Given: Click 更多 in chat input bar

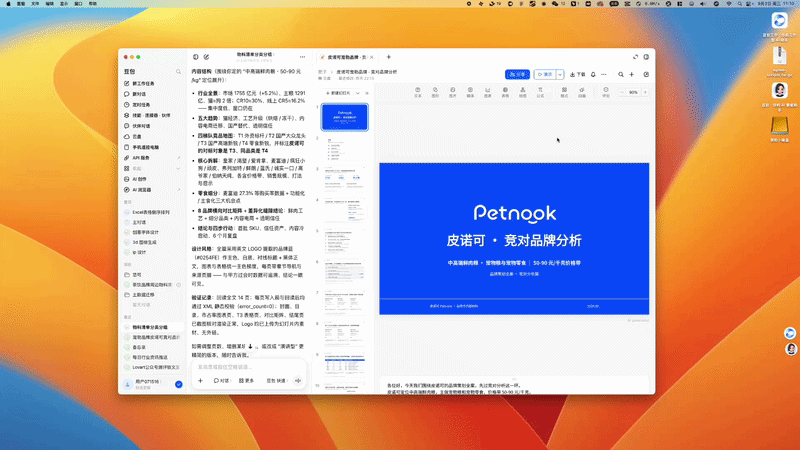Looking at the screenshot, I should pos(246,381).
